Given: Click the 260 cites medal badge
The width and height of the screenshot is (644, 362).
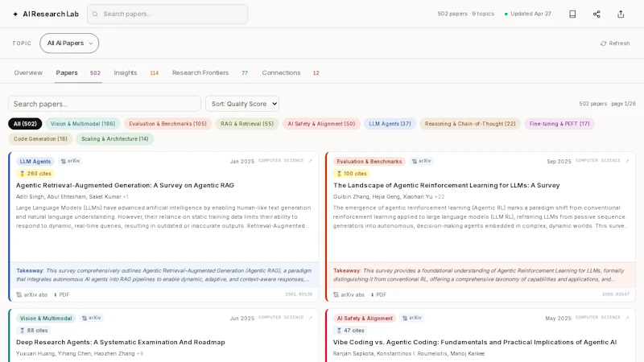Looking at the screenshot, I should tap(35, 174).
